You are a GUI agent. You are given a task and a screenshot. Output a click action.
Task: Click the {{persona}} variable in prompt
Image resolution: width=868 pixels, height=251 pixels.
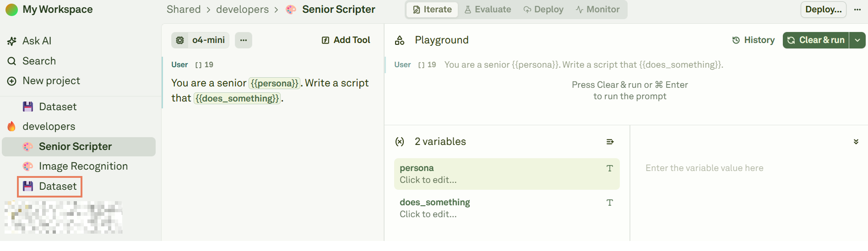click(x=274, y=83)
